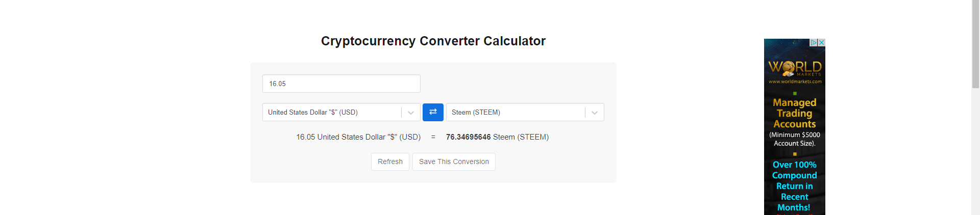980x215 pixels.
Task: Click the www.worldmarkets.com link in ad
Action: click(795, 82)
